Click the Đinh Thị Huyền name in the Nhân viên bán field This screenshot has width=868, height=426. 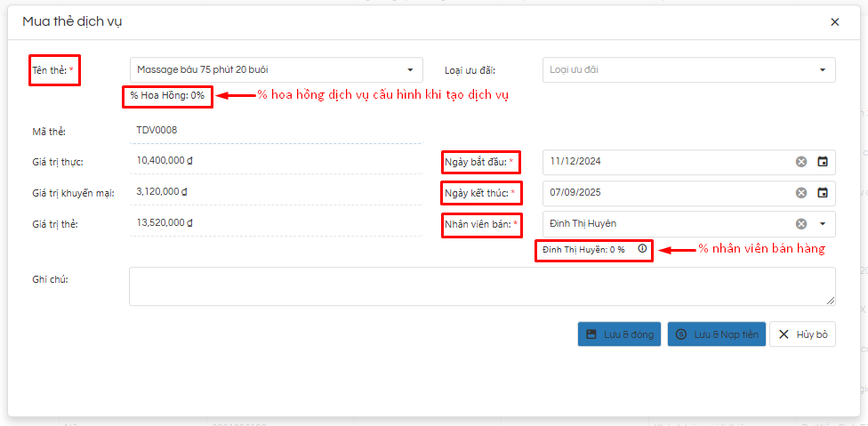[583, 224]
